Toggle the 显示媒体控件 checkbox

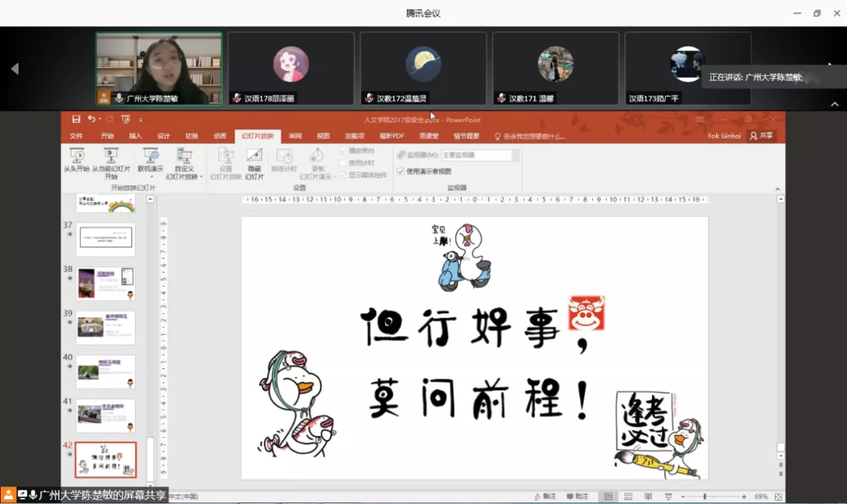point(343,175)
